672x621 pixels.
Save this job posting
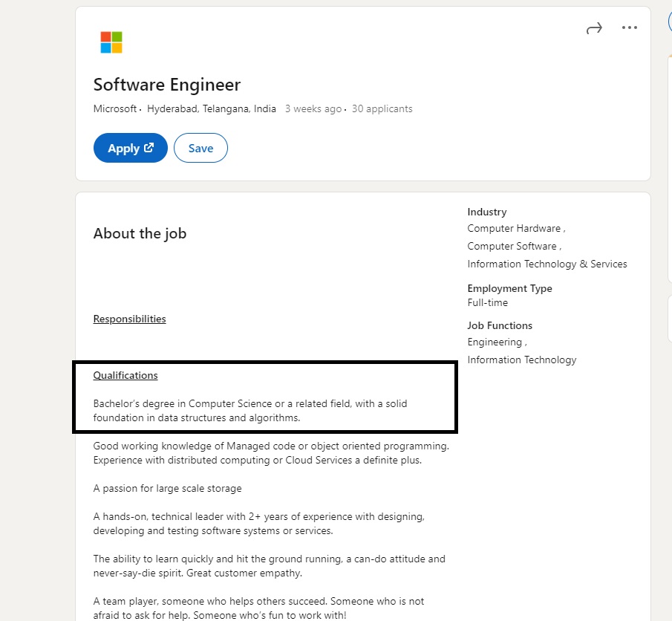[200, 148]
